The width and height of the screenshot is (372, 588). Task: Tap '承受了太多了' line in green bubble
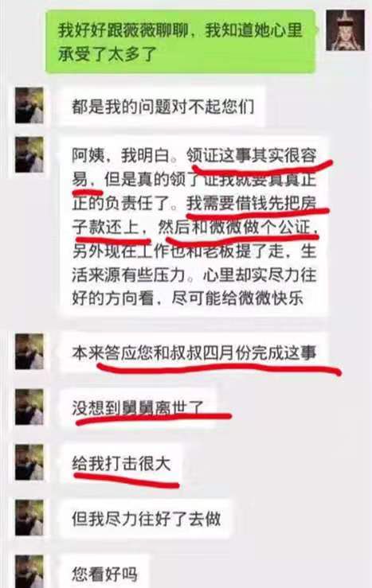(x=107, y=53)
